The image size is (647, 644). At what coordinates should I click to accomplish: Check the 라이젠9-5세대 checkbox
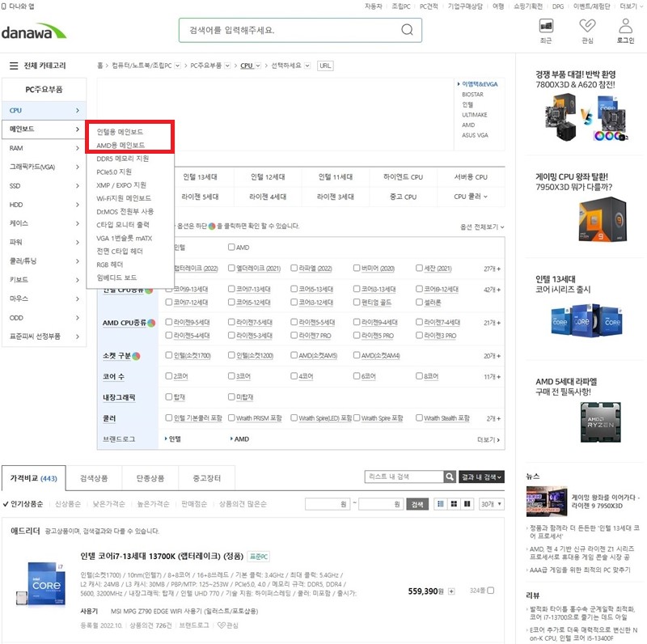(169, 321)
